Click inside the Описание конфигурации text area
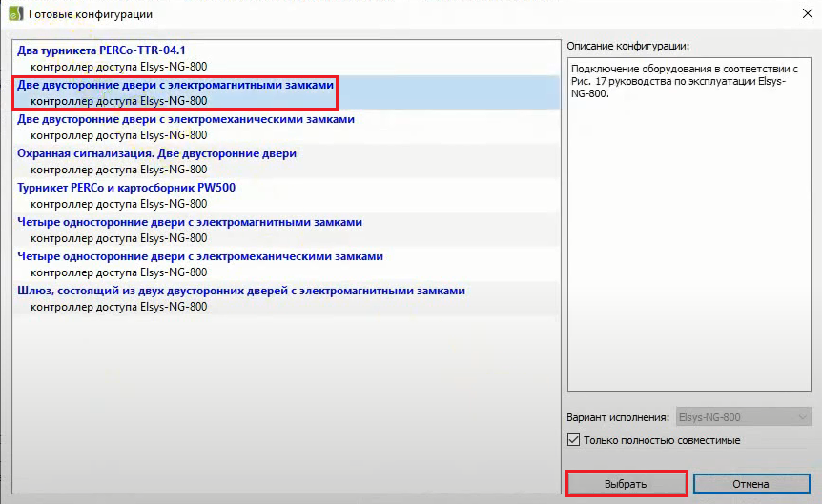 (x=688, y=224)
